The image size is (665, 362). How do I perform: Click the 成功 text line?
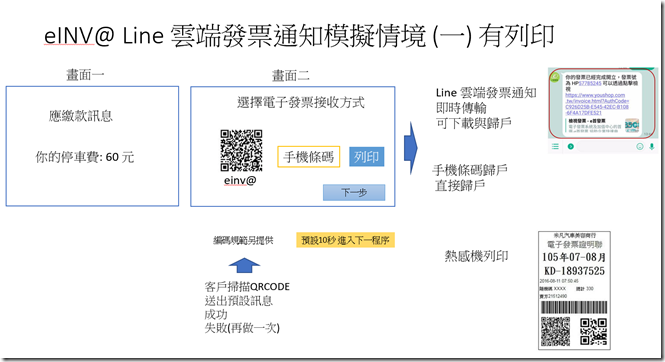point(216,314)
